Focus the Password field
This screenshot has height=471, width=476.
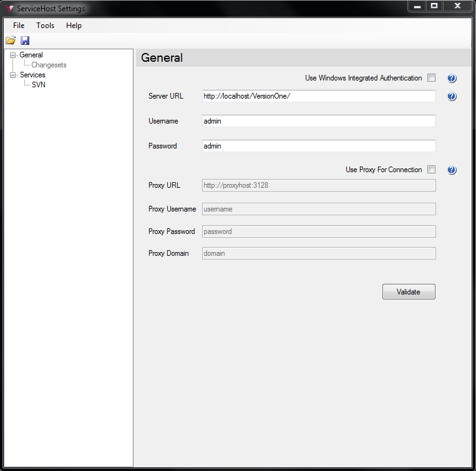pos(319,146)
